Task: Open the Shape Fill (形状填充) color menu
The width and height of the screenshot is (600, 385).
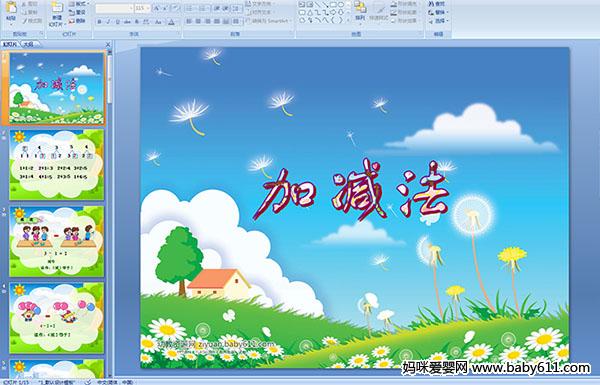Action: point(404,4)
